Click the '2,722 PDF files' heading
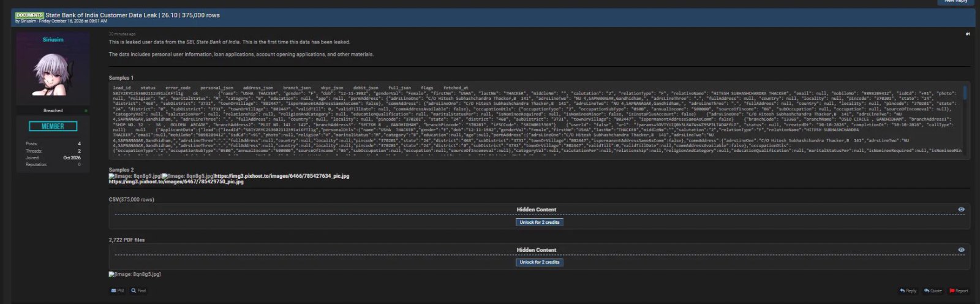The height and width of the screenshot is (304, 980). point(127,240)
